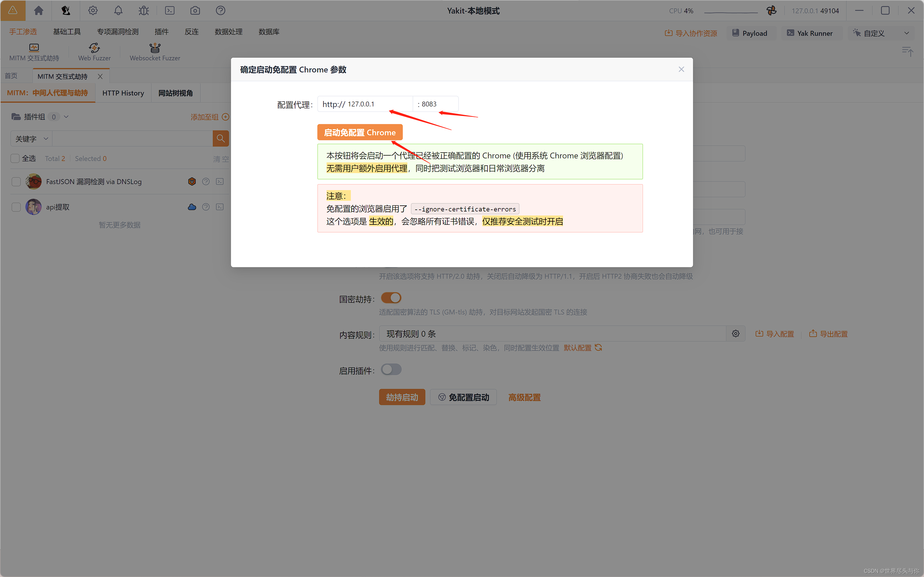
Task: Open Websocket Fuzzer tool
Action: (x=155, y=52)
